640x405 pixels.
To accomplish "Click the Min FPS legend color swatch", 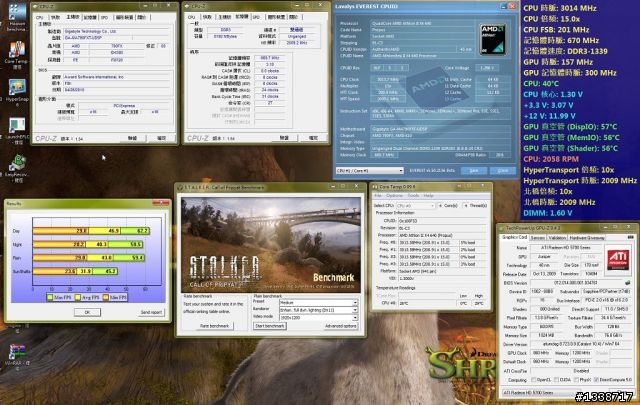I will [x=106, y=298].
